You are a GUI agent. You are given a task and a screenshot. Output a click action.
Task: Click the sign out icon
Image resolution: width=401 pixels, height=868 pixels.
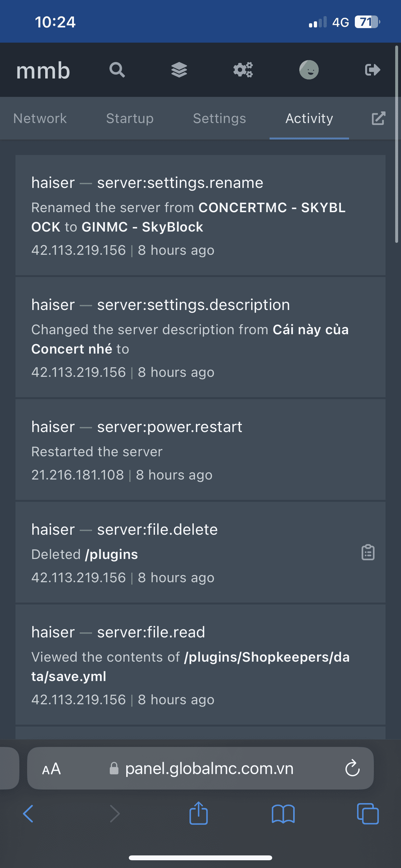coord(372,70)
